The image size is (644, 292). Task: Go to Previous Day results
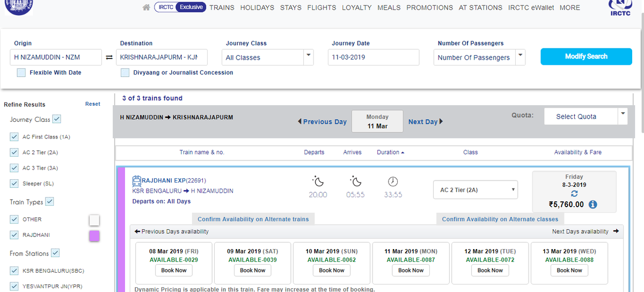point(322,122)
